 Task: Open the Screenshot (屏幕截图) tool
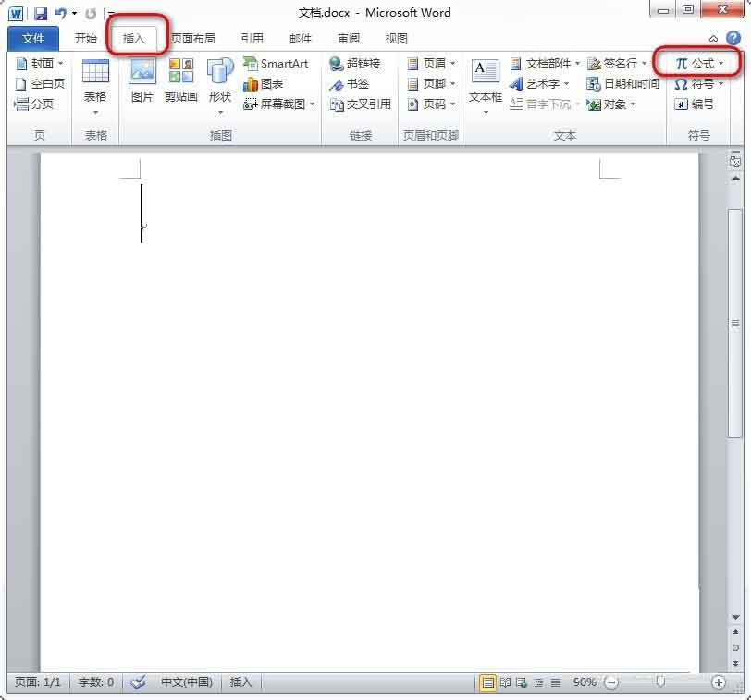tap(279, 104)
